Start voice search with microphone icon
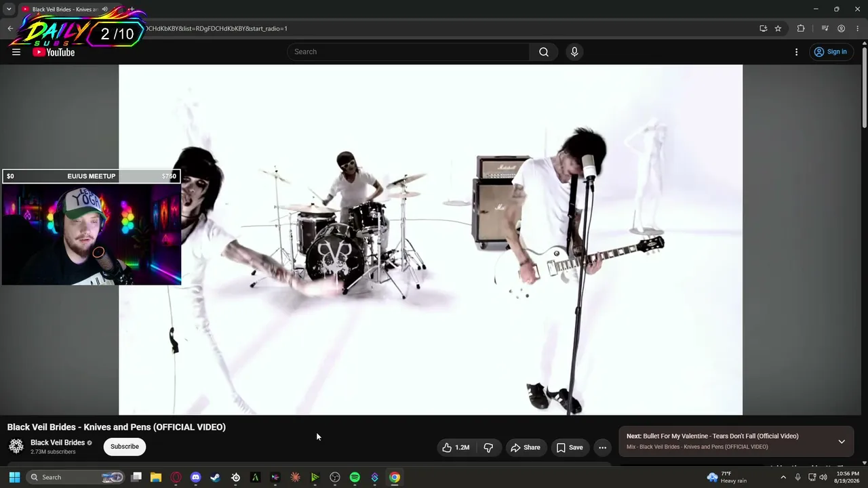This screenshot has width=868, height=488. click(574, 52)
